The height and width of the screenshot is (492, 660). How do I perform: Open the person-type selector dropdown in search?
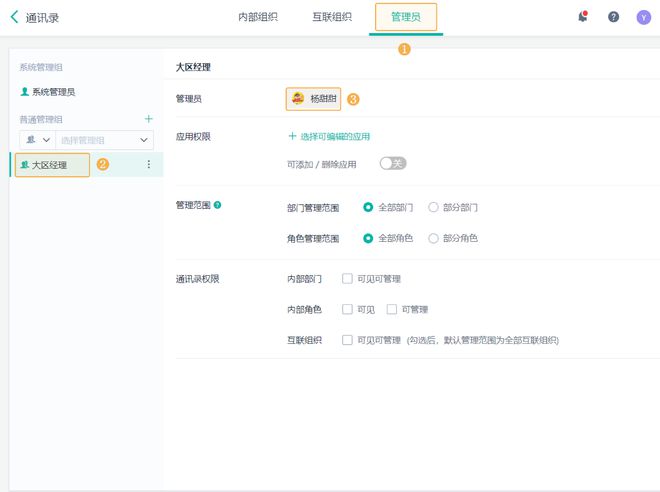tap(39, 140)
